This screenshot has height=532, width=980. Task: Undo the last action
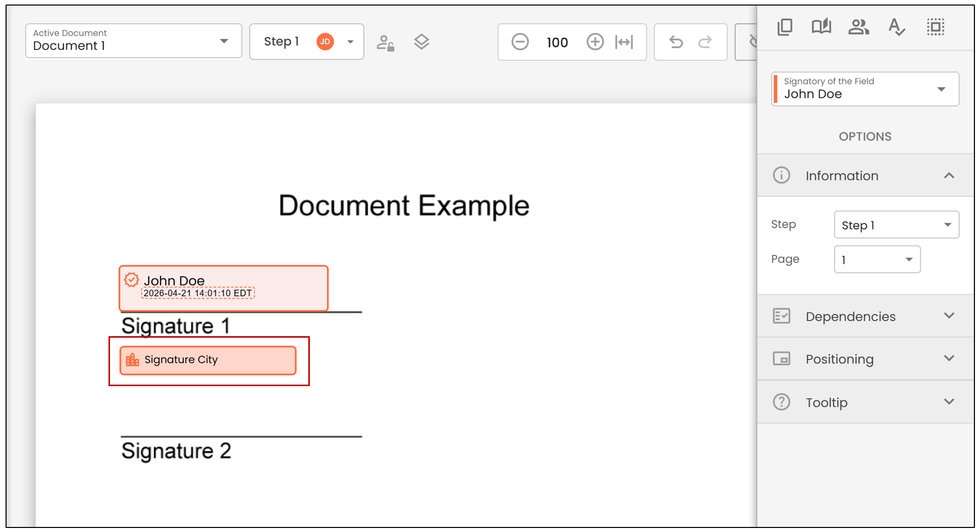pyautogui.click(x=676, y=42)
